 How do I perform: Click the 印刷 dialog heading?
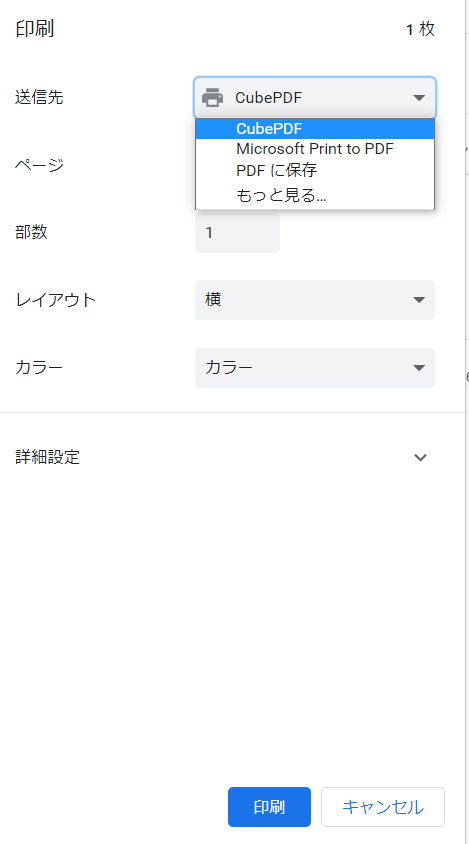coord(34,29)
